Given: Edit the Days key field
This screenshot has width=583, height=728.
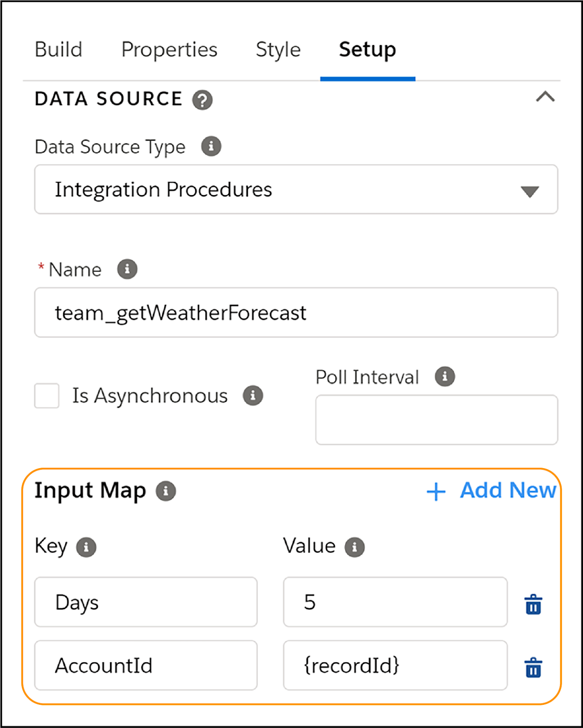Looking at the screenshot, I should coord(146,602).
